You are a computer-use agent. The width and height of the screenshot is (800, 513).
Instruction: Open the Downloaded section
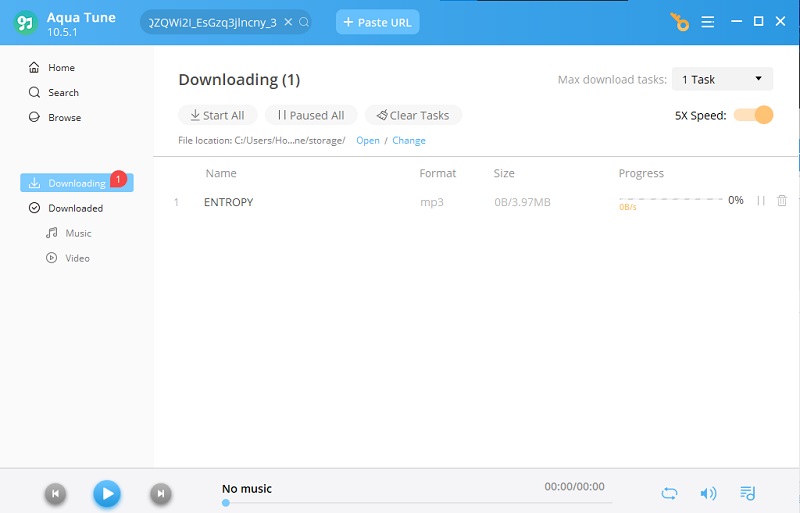[66, 208]
